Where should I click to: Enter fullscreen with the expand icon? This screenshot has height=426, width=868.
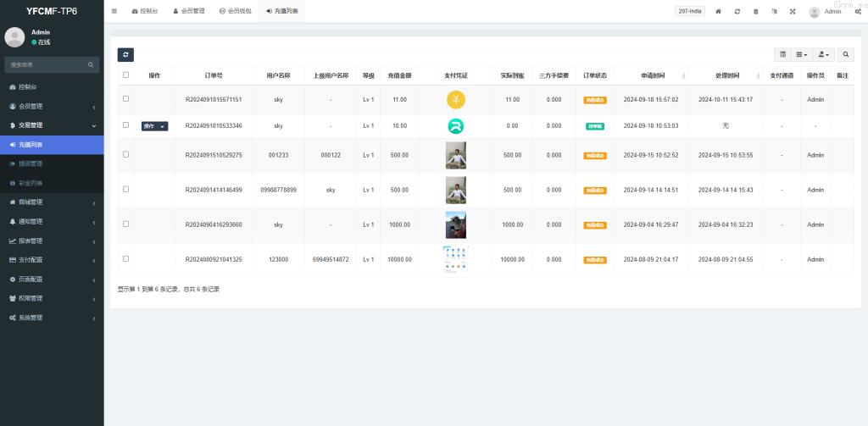click(793, 11)
